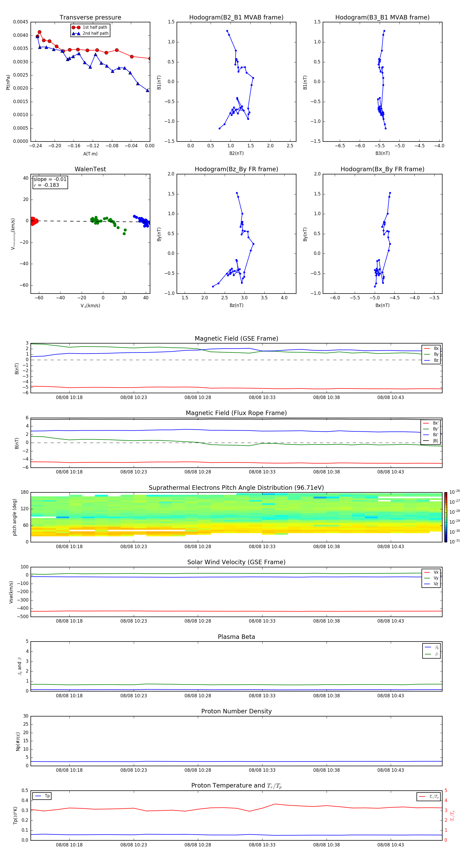Click the '08/08 10:18' tick under the GSE magnetic field plot
The height and width of the screenshot is (868, 473).
[69, 397]
